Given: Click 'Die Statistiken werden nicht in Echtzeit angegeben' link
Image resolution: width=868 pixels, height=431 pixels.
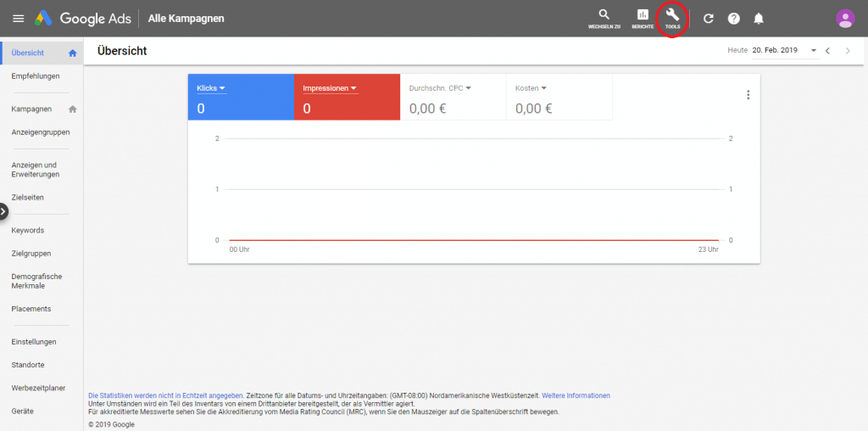Looking at the screenshot, I should click(x=165, y=395).
